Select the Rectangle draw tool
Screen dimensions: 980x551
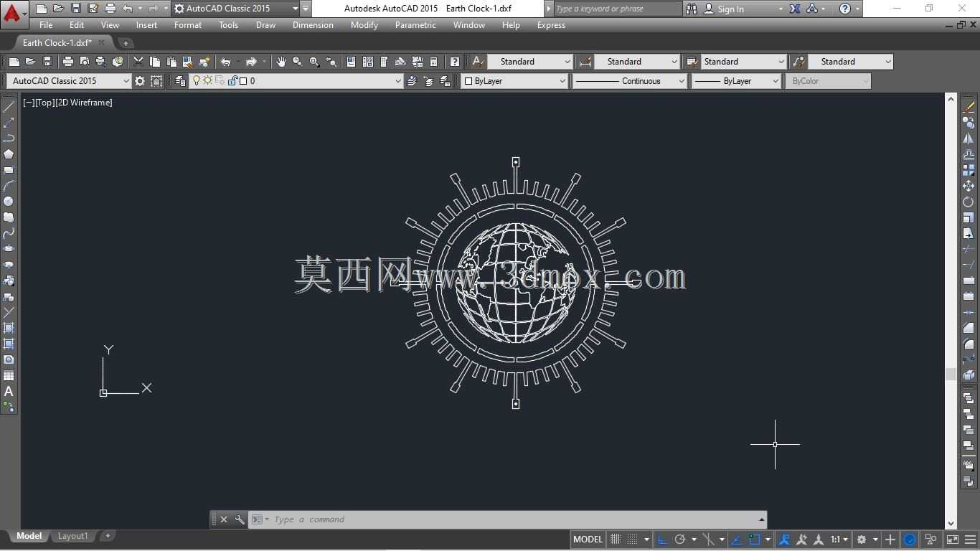coord(9,170)
